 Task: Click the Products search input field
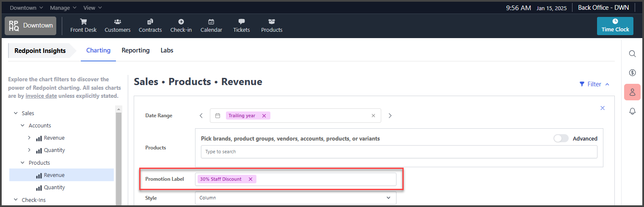coord(399,152)
